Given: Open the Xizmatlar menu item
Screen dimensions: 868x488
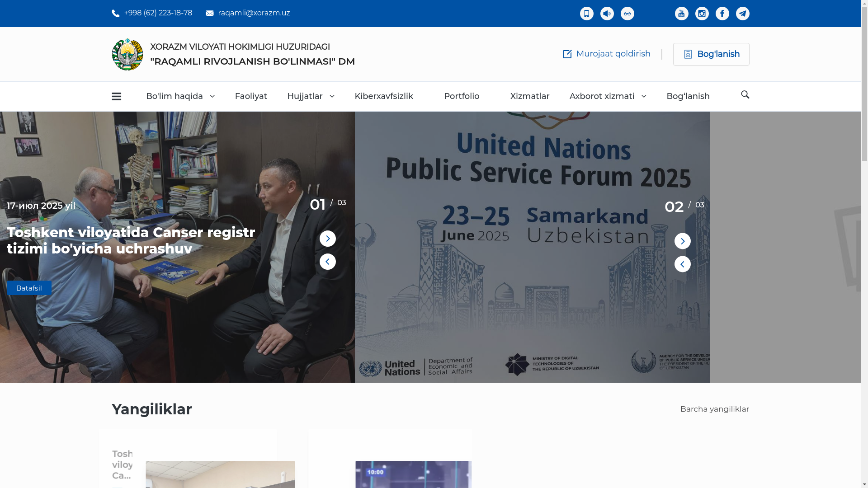Looking at the screenshot, I should pos(530,96).
